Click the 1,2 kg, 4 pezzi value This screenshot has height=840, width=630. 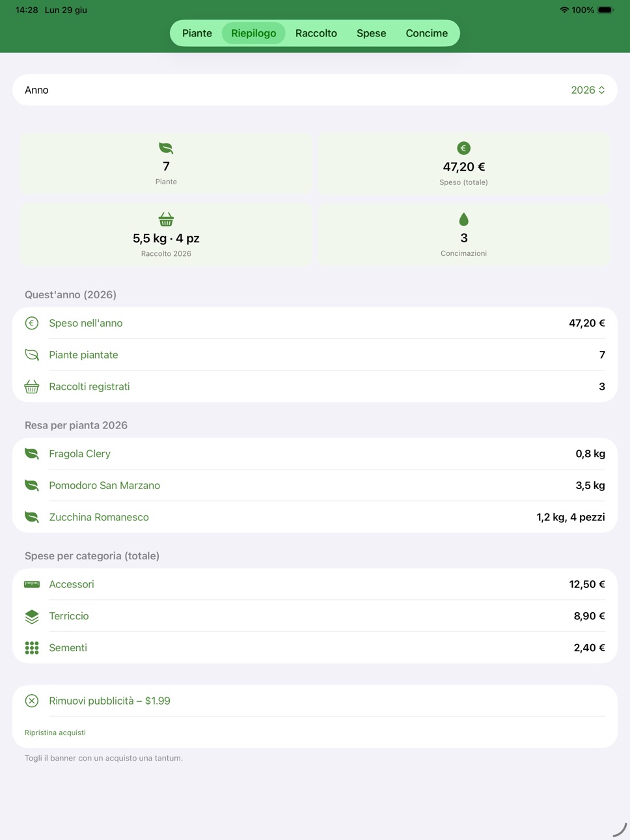(x=571, y=518)
